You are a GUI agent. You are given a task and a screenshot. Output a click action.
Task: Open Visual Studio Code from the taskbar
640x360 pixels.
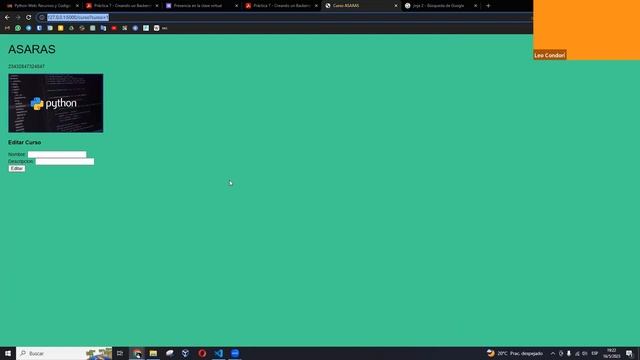coord(218,353)
